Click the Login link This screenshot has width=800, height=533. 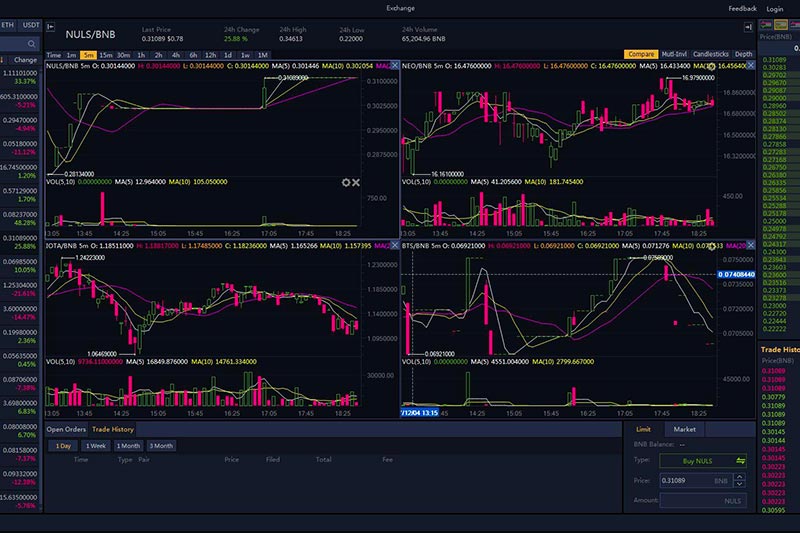(775, 8)
